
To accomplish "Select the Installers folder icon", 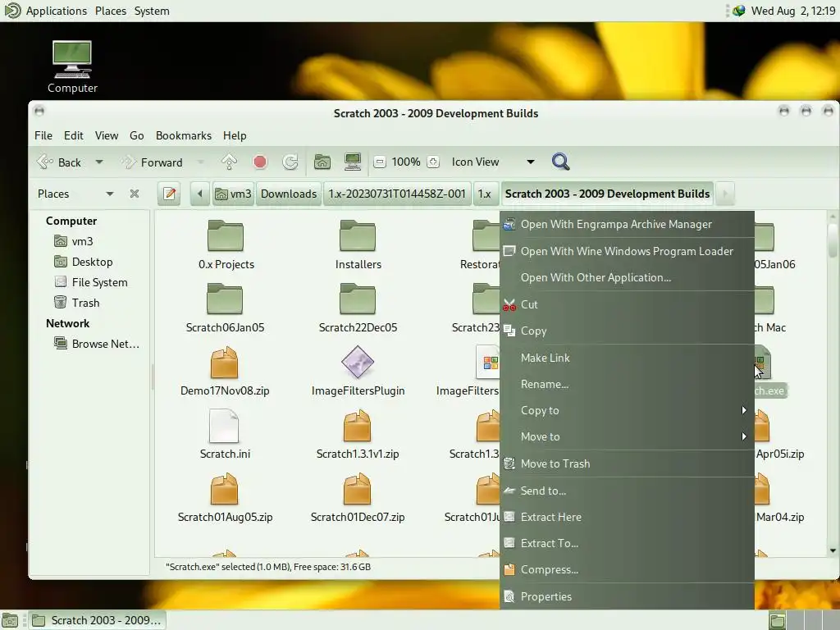I will click(x=358, y=236).
